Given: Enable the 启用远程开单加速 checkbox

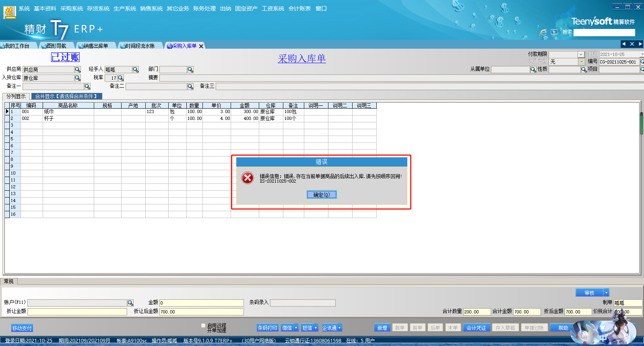Looking at the screenshot, I should [x=203, y=325].
